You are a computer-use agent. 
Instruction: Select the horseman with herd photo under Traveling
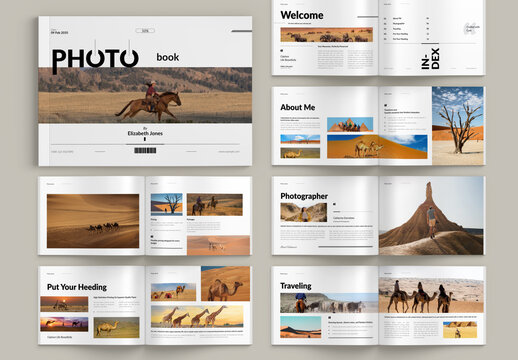pyautogui.click(x=329, y=303)
